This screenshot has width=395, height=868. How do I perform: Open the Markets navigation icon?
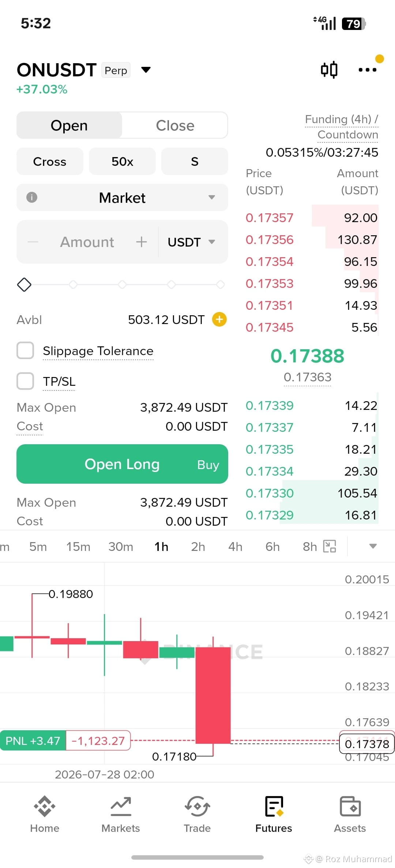point(121,806)
